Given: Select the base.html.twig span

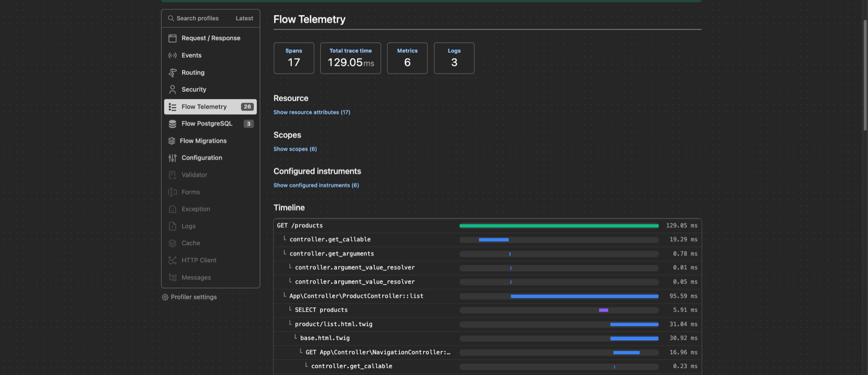Looking at the screenshot, I should [488, 338].
